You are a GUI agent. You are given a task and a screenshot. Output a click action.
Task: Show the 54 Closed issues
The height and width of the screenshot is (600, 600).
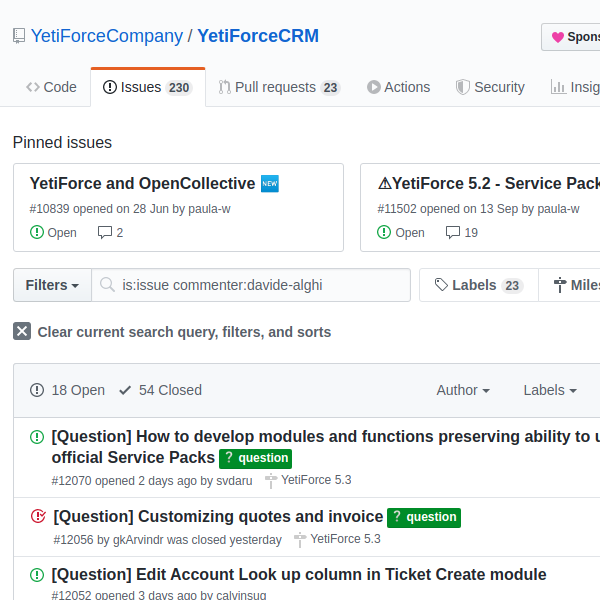click(161, 390)
